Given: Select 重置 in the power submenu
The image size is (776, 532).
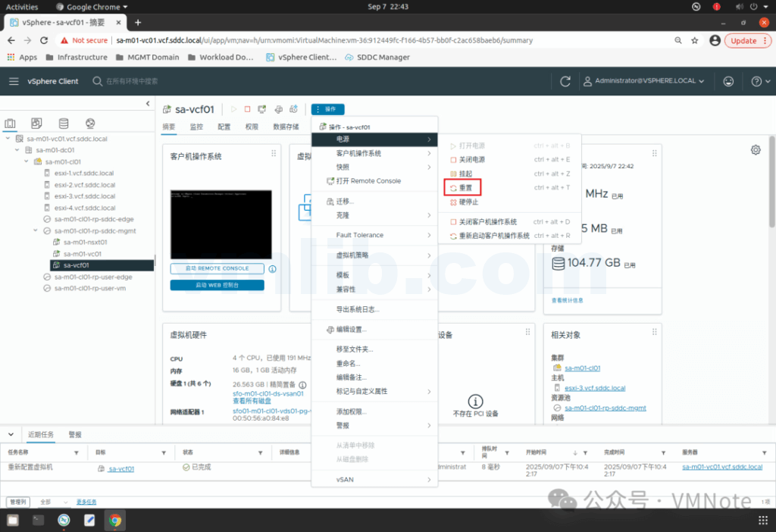Looking at the screenshot, I should (465, 187).
